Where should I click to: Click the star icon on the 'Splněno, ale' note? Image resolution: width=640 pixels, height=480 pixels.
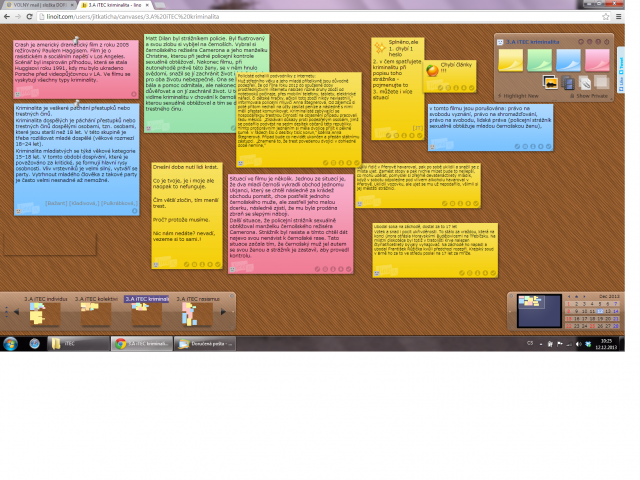(380, 47)
